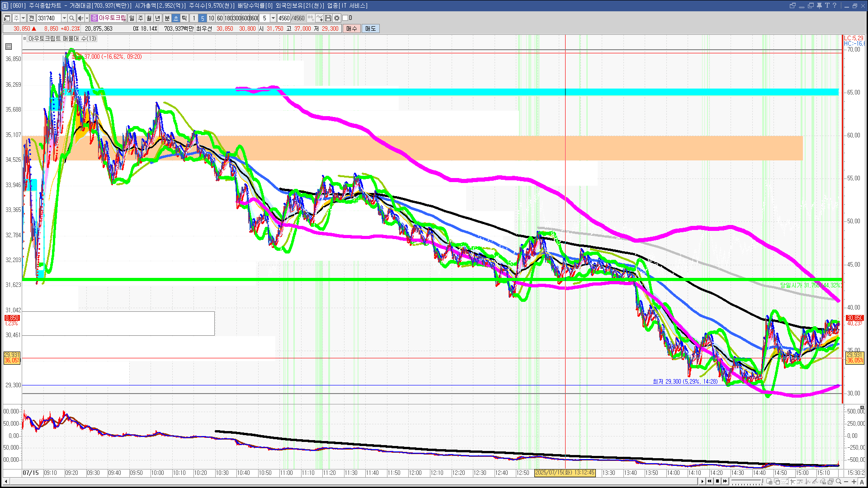Image resolution: width=868 pixels, height=488 pixels.
Task: Select the 틱 (tick) period tab
Action: click(184, 18)
